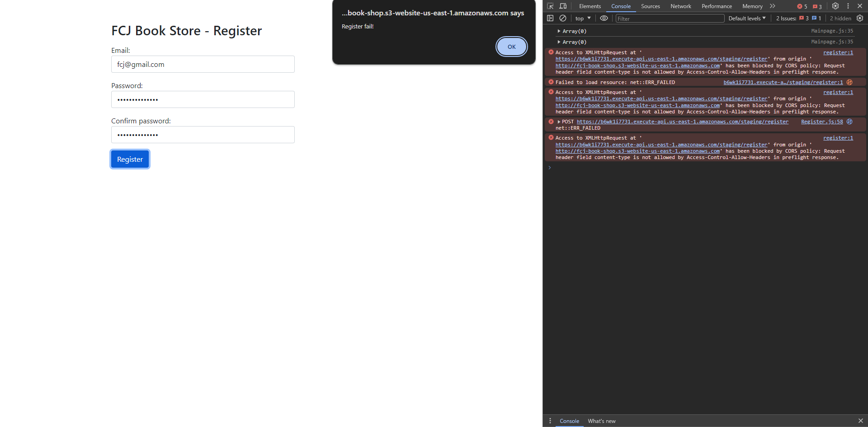The image size is (868, 427).
Task: Expand the second Array(0) entry
Action: [559, 42]
